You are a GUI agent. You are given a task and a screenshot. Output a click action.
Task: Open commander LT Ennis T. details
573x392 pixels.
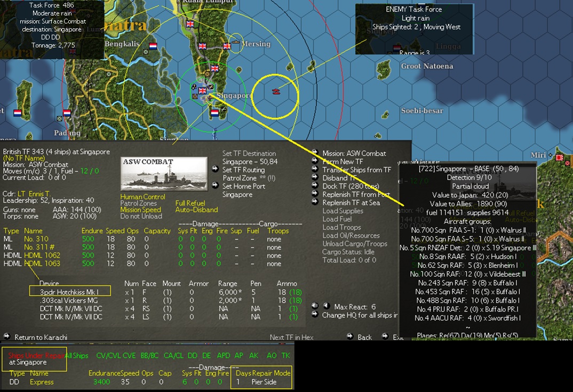coord(34,194)
